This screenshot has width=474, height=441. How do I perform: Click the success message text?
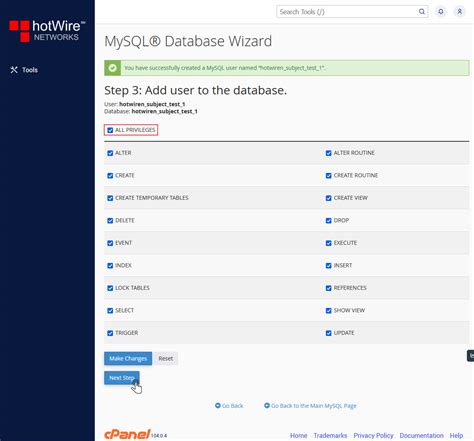(x=225, y=68)
